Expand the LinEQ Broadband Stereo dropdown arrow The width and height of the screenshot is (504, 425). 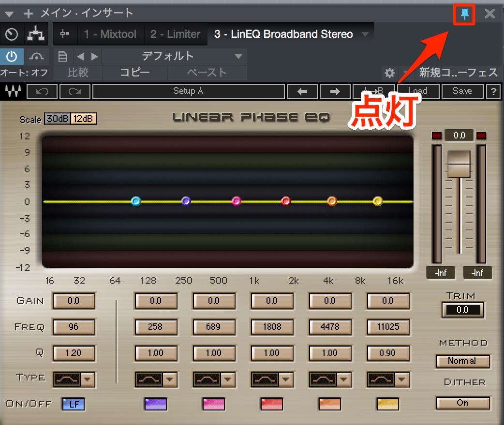coord(365,34)
